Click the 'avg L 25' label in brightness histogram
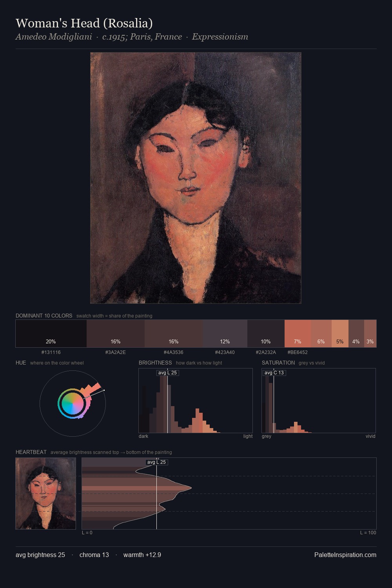 coord(167,373)
